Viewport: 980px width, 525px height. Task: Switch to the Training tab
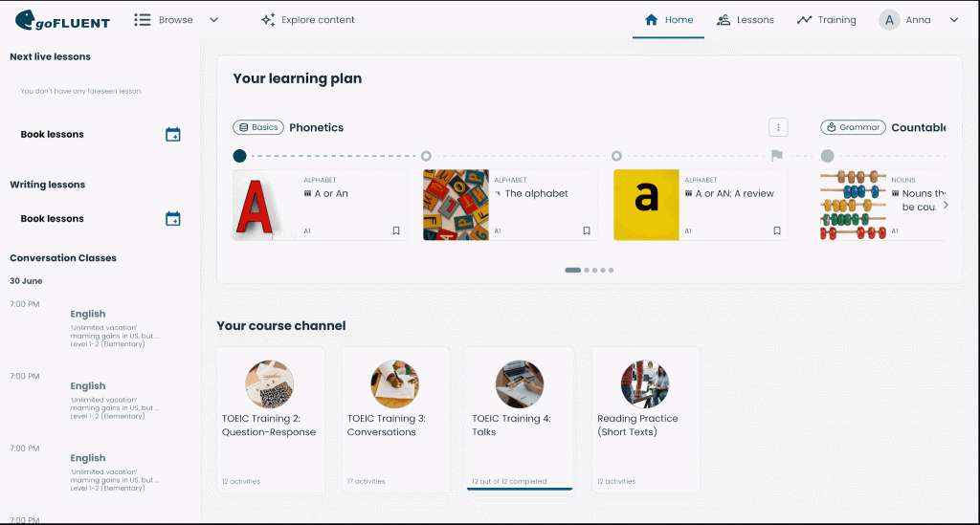pyautogui.click(x=826, y=20)
